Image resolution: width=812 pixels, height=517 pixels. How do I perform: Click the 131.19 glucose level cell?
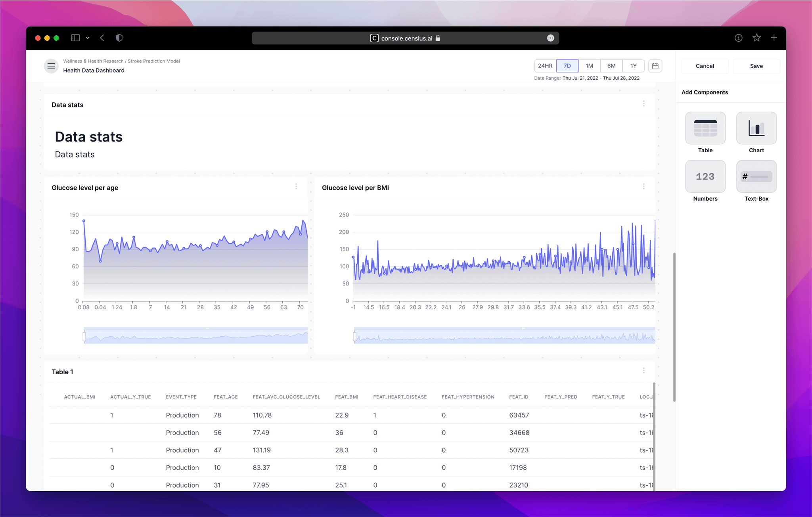pos(262,450)
